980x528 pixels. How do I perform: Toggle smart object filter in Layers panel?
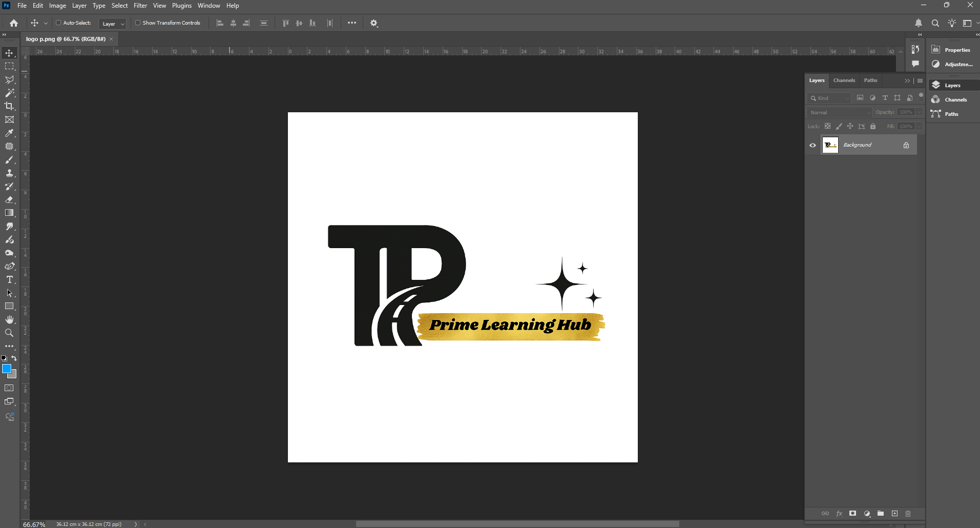[x=909, y=98]
